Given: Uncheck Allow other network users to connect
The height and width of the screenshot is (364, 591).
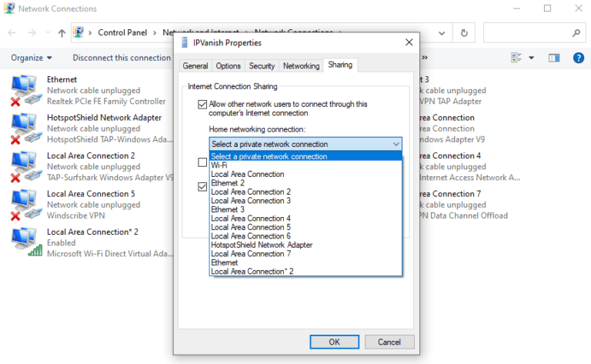Looking at the screenshot, I should (202, 104).
